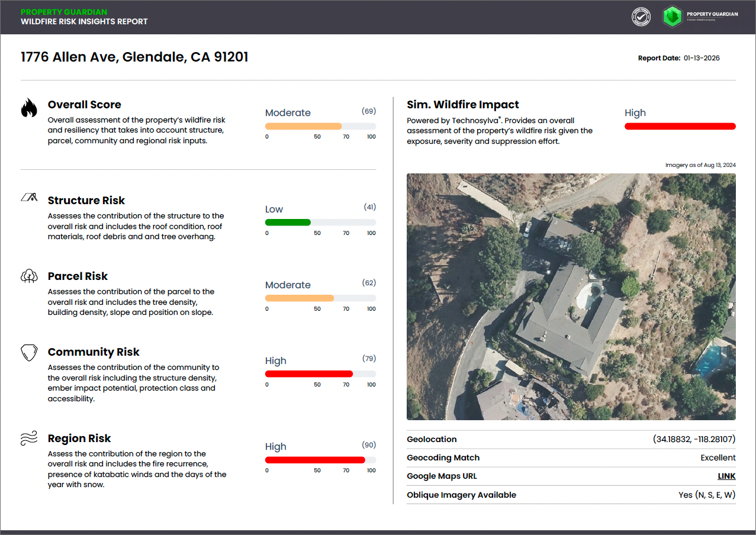
Task: Click the Moderate Overall Score progress bar
Action: point(320,125)
